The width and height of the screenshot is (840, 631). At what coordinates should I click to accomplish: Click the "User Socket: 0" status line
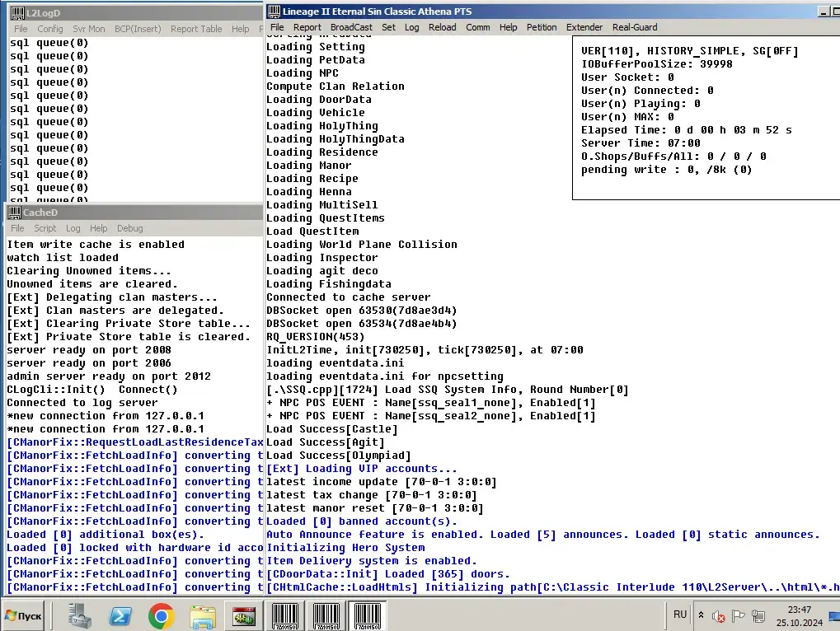pos(627,77)
